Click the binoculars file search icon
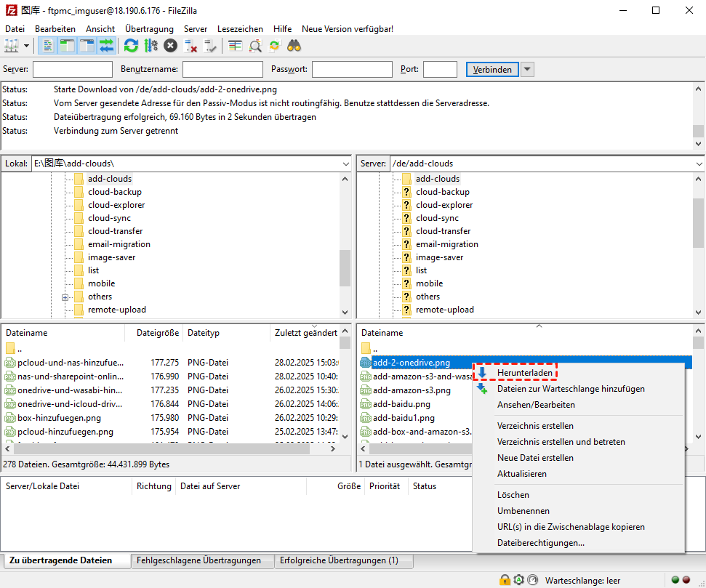 point(294,46)
